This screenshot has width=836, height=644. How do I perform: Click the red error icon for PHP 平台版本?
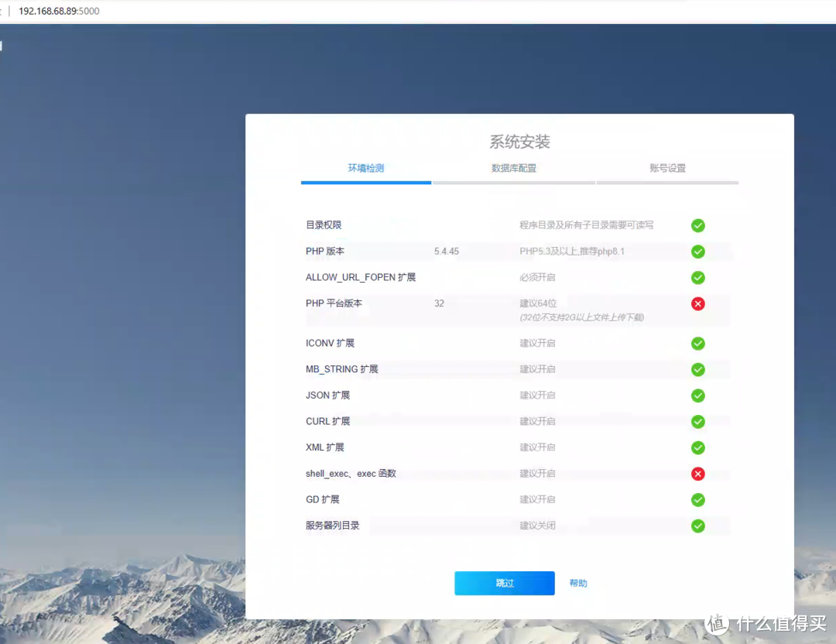pos(697,303)
